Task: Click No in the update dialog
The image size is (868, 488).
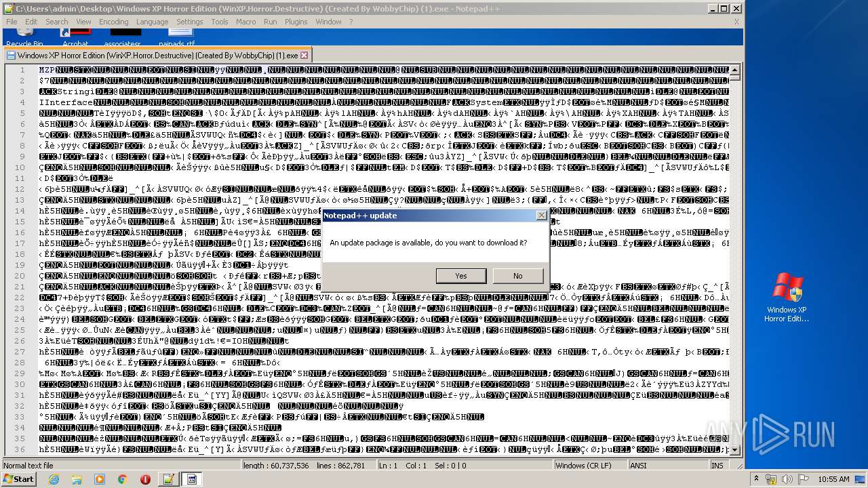Action: point(518,276)
